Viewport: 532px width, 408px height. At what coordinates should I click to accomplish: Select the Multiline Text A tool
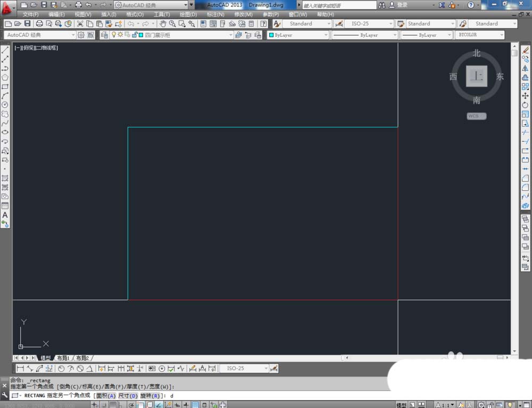pos(5,215)
